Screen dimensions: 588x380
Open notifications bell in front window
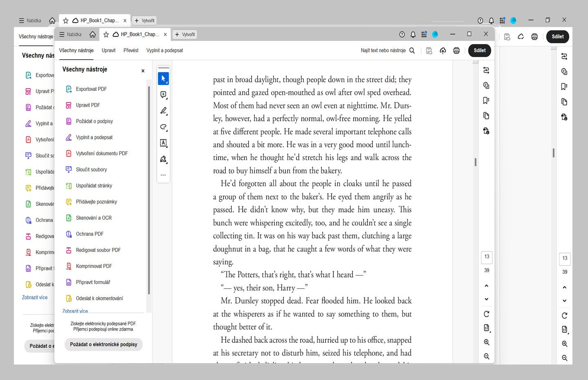click(413, 34)
